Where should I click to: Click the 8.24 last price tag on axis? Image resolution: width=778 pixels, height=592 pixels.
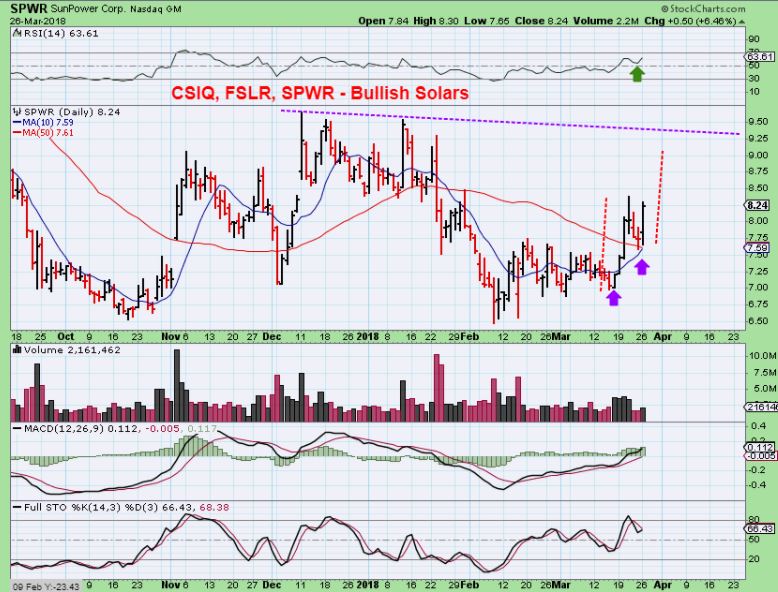click(758, 205)
